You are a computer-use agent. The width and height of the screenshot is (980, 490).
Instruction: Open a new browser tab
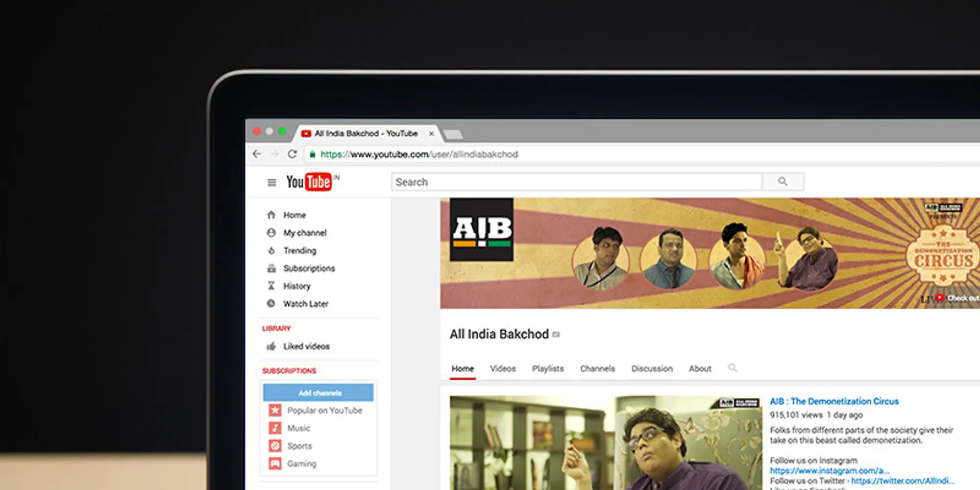click(x=453, y=135)
